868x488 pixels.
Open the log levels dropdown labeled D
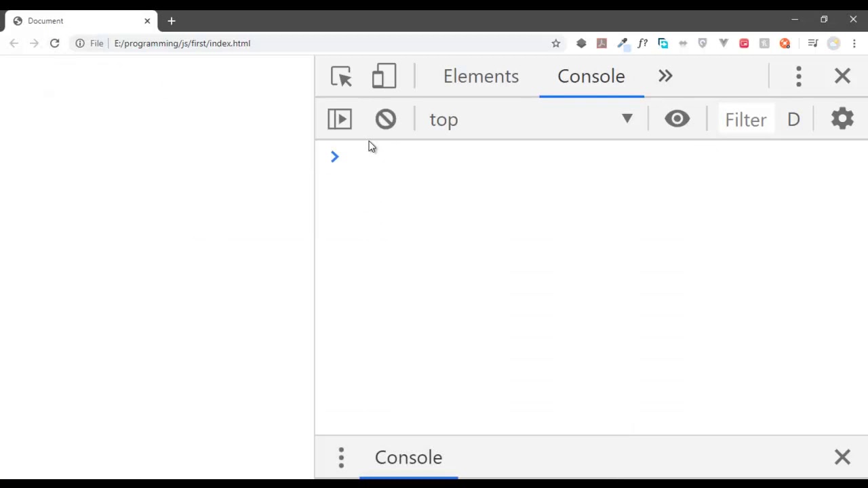(x=793, y=120)
